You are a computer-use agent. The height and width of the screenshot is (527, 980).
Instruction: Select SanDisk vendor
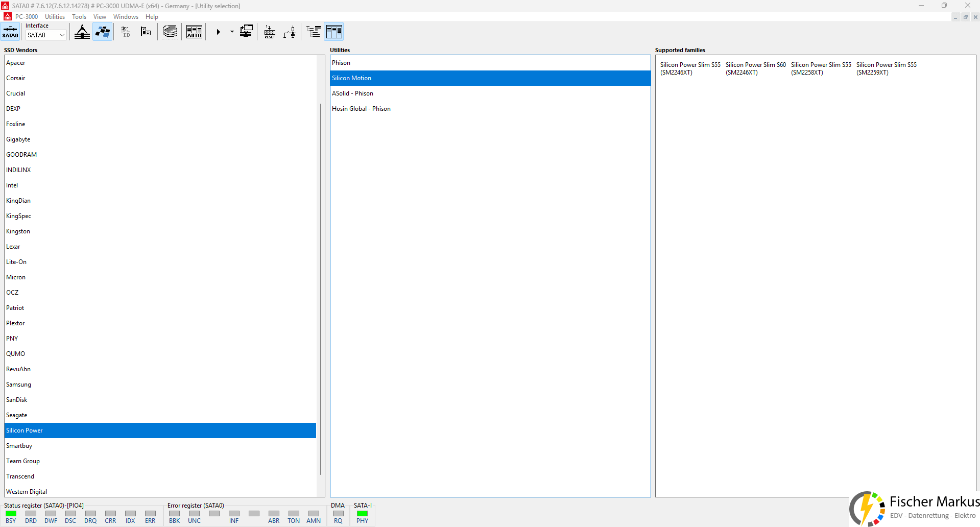(x=160, y=400)
